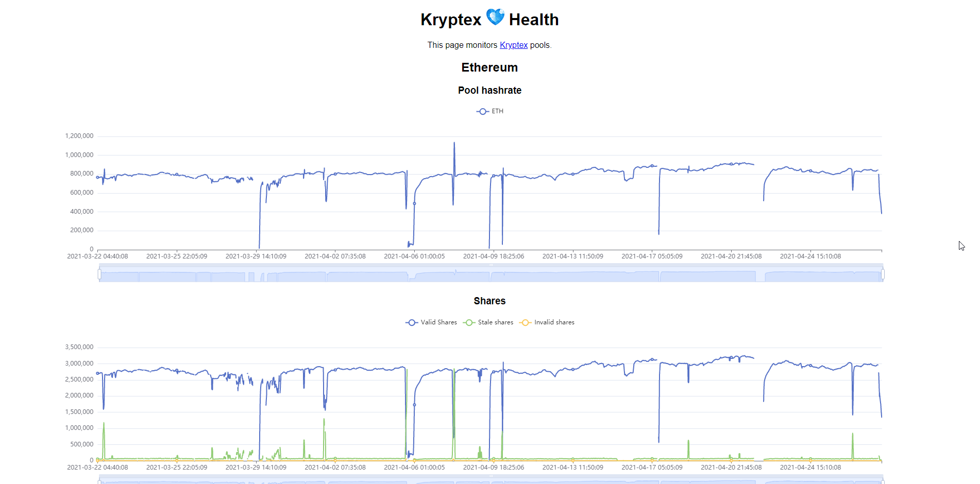Click 2021-04-17 05:05:09 on Shares chart axis
Image resolution: width=980 pixels, height=484 pixels.
tap(652, 468)
